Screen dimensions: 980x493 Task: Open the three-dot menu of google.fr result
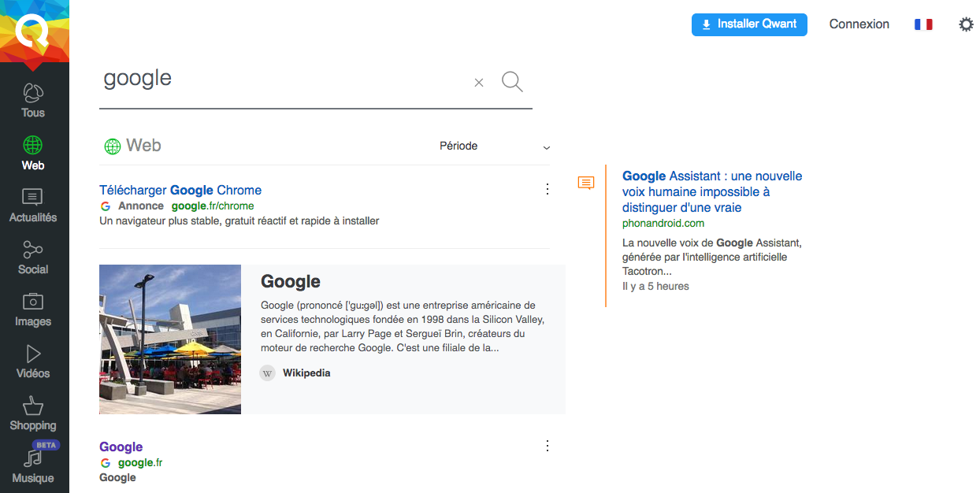(x=548, y=446)
